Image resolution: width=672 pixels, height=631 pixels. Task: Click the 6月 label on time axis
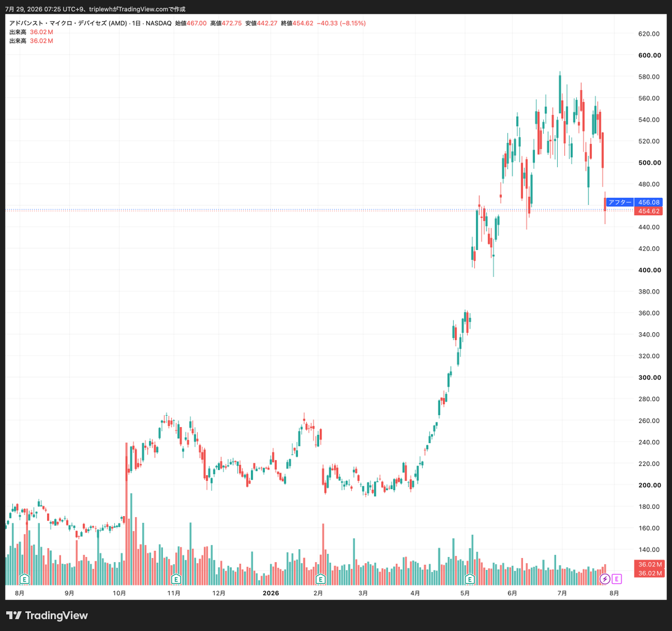(x=512, y=593)
